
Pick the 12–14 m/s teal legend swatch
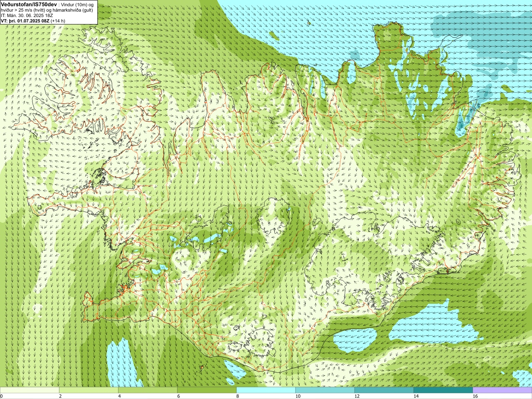click(384, 390)
